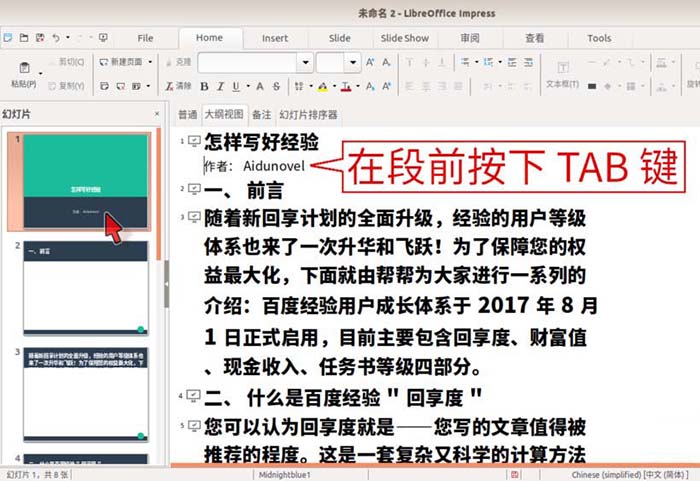
Task: Click the New document icon
Action: click(x=8, y=38)
